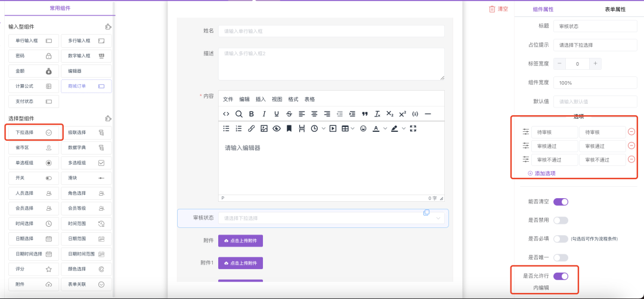Toggle bold formatting in the editor
Image resolution: width=644 pixels, height=299 pixels.
pos(251,114)
